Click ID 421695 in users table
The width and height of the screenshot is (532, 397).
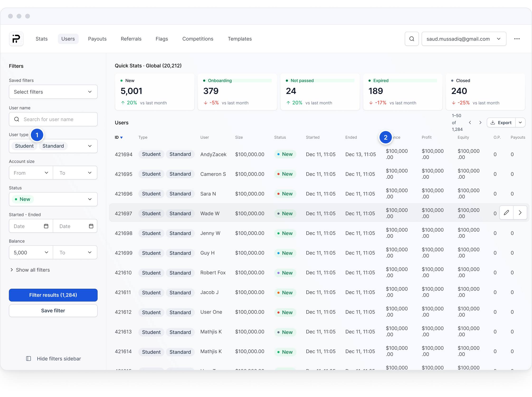click(x=123, y=174)
